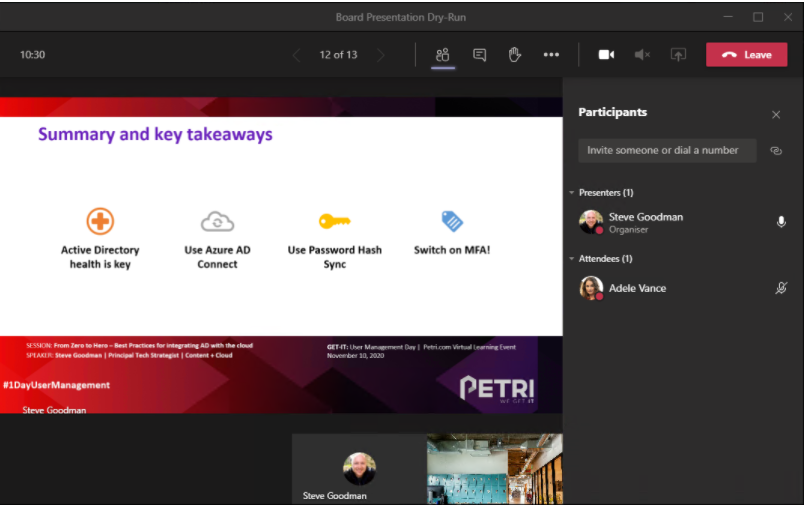Click Adele Vance's muted microphone icon

(781, 288)
